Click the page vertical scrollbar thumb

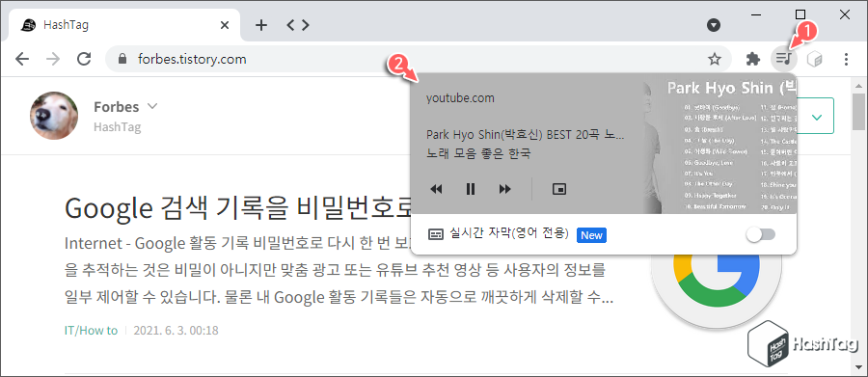(858, 111)
